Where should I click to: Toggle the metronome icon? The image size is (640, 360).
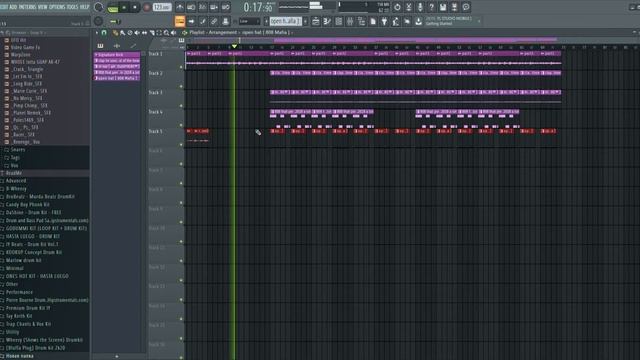click(x=180, y=7)
